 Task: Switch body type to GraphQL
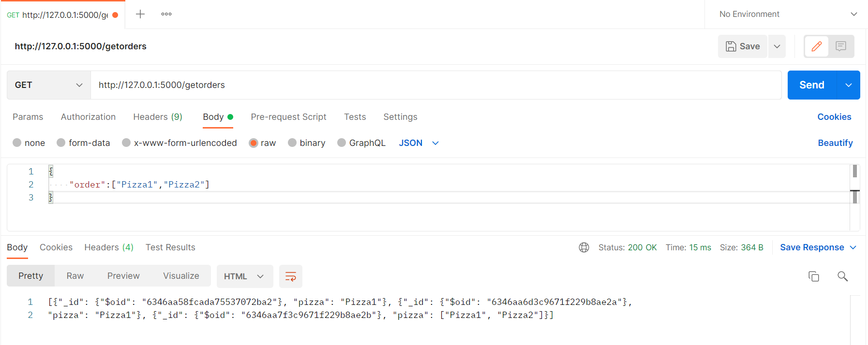tap(361, 143)
